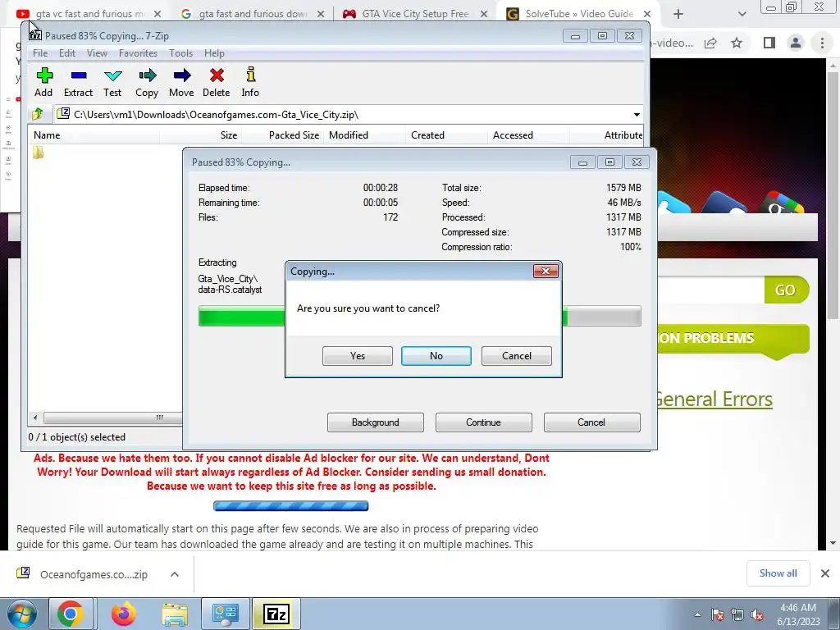Click the Move toolbar icon
The height and width of the screenshot is (630, 840).
point(181,82)
